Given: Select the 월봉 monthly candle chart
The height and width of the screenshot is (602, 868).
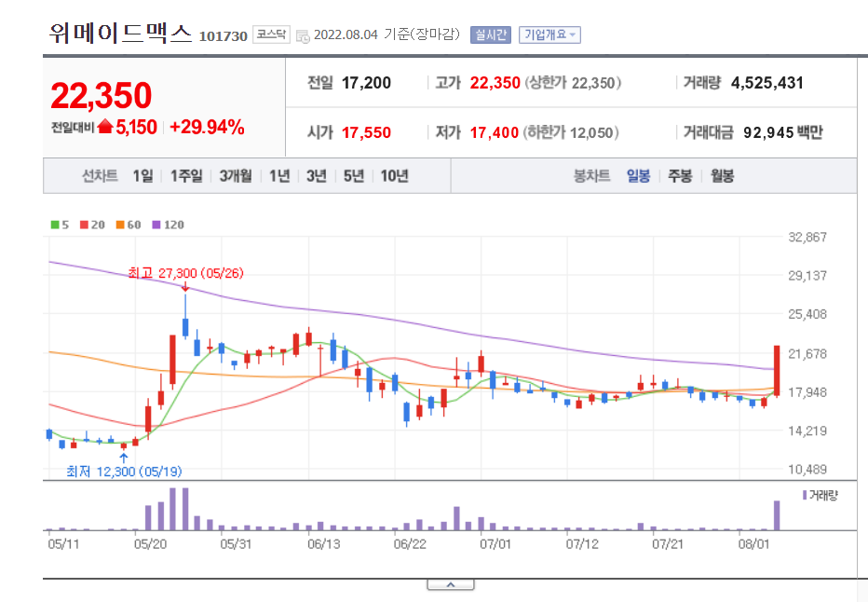Looking at the screenshot, I should 722,176.
